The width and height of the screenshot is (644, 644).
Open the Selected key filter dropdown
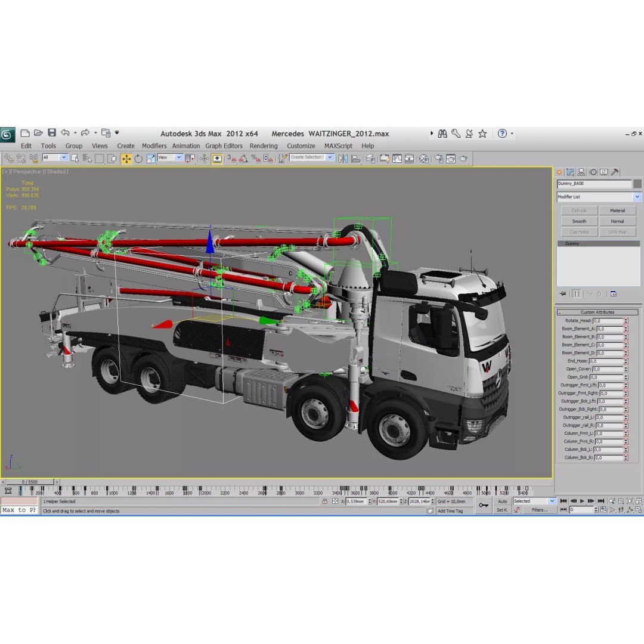[x=552, y=501]
